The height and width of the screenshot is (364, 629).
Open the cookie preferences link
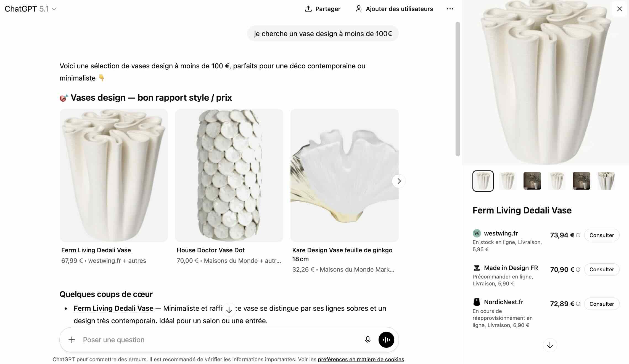(361, 359)
